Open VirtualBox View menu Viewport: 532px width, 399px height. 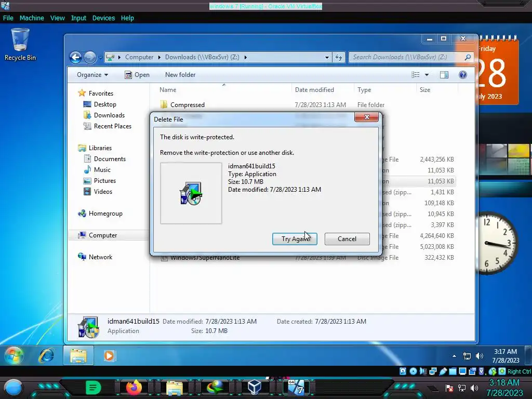[x=57, y=18]
